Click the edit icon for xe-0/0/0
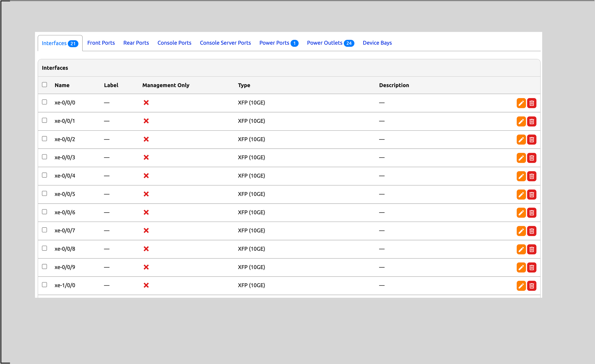Image resolution: width=595 pixels, height=364 pixels. point(521,103)
